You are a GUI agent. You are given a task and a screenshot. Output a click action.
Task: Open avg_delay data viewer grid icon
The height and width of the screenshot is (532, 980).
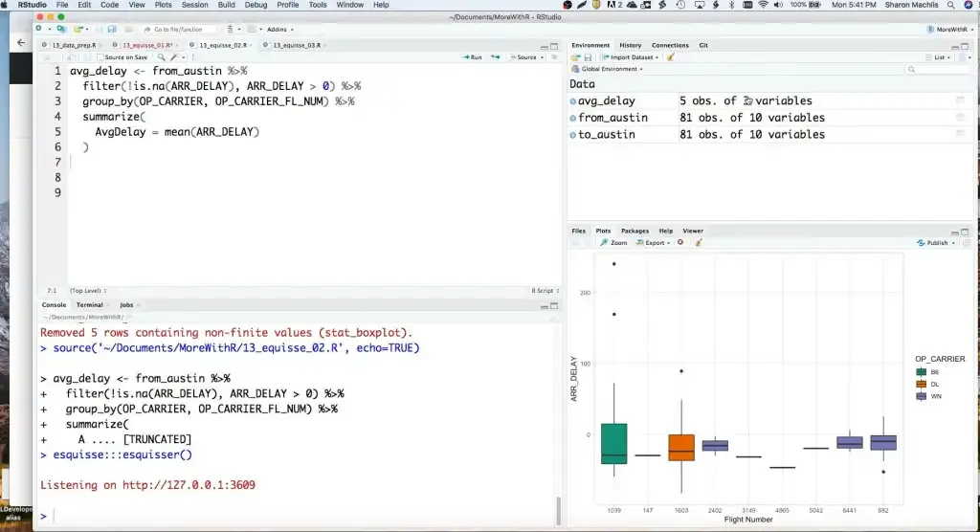coord(960,100)
